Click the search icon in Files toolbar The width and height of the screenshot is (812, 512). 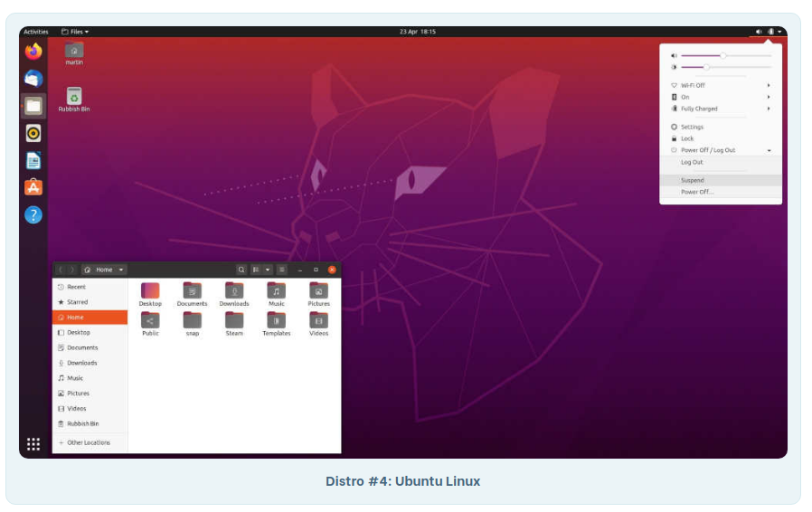click(x=241, y=270)
